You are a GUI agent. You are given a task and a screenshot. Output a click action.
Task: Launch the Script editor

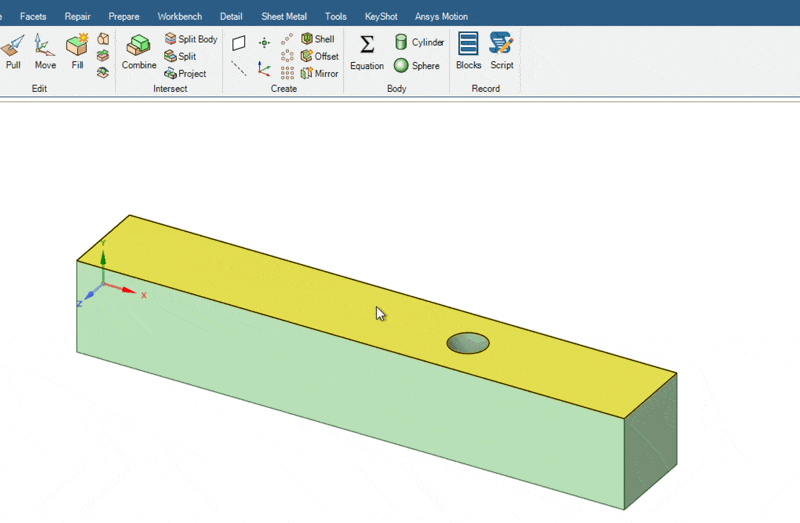pos(501,51)
